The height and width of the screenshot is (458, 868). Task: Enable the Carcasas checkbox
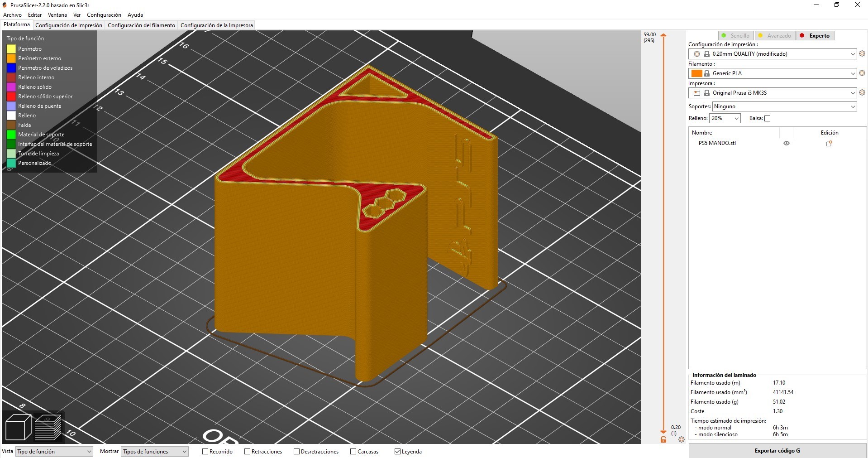point(353,451)
